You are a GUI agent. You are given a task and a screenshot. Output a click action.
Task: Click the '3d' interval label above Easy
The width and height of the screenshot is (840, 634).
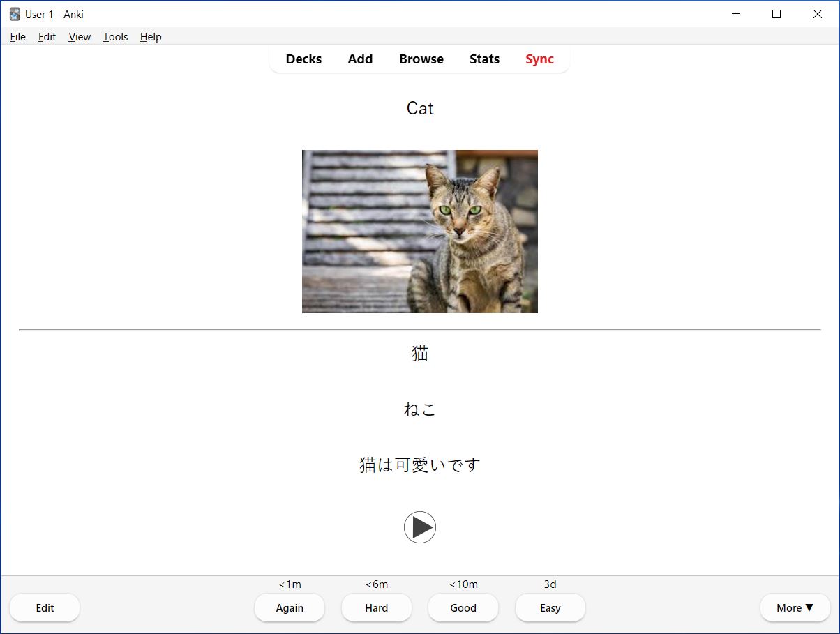click(550, 584)
